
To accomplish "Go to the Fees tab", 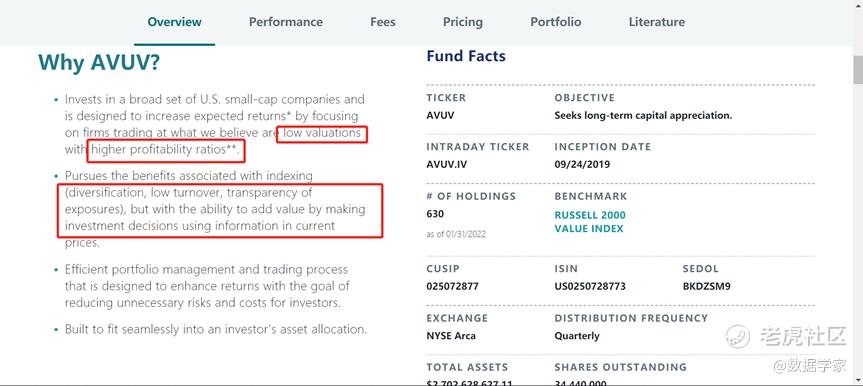I will point(383,22).
